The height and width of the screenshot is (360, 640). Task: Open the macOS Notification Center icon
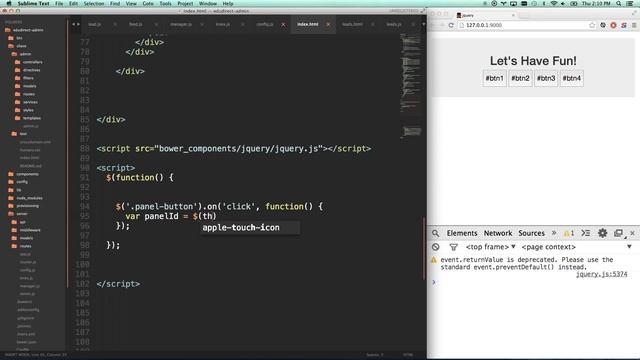point(630,3)
